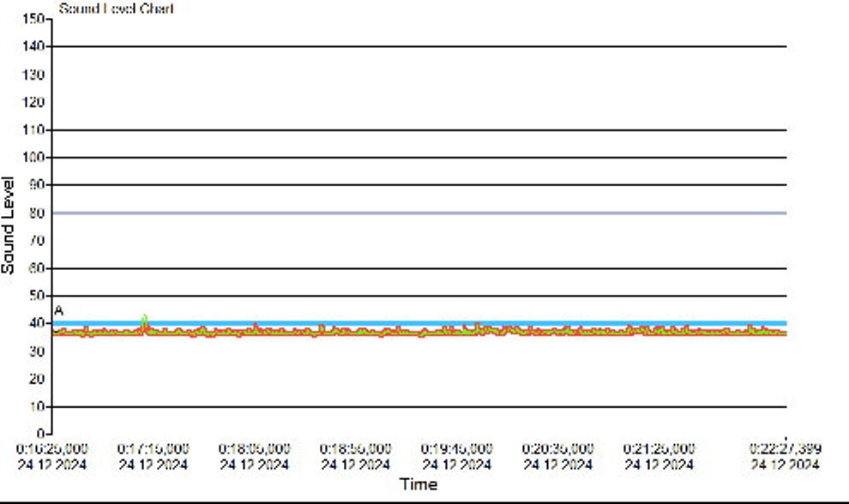Image resolution: width=849 pixels, height=504 pixels.
Task: Click the green spike peak above 40
Action: pos(145,319)
